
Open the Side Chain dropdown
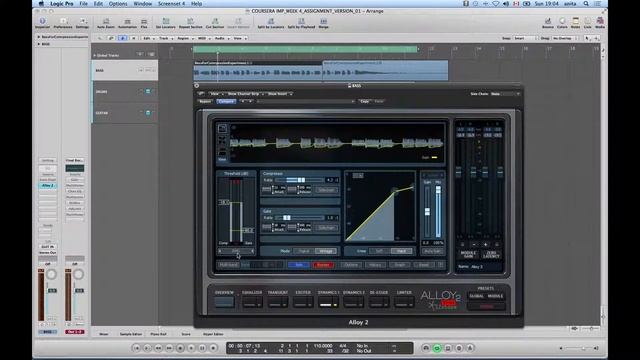click(x=505, y=94)
